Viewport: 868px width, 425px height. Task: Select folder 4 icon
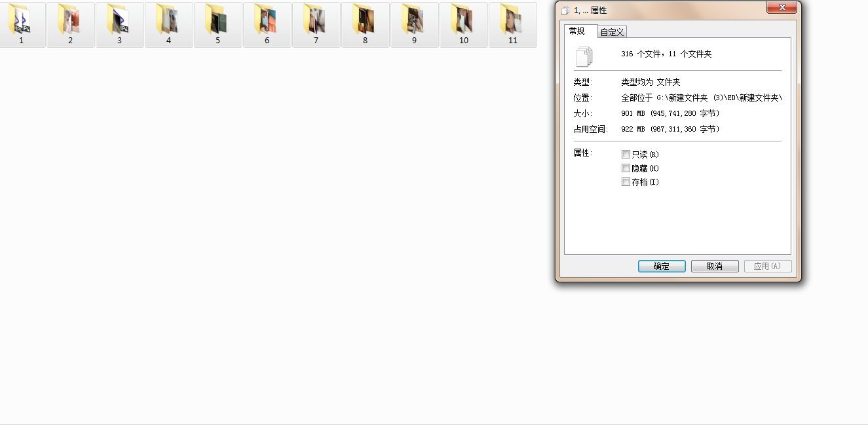168,21
